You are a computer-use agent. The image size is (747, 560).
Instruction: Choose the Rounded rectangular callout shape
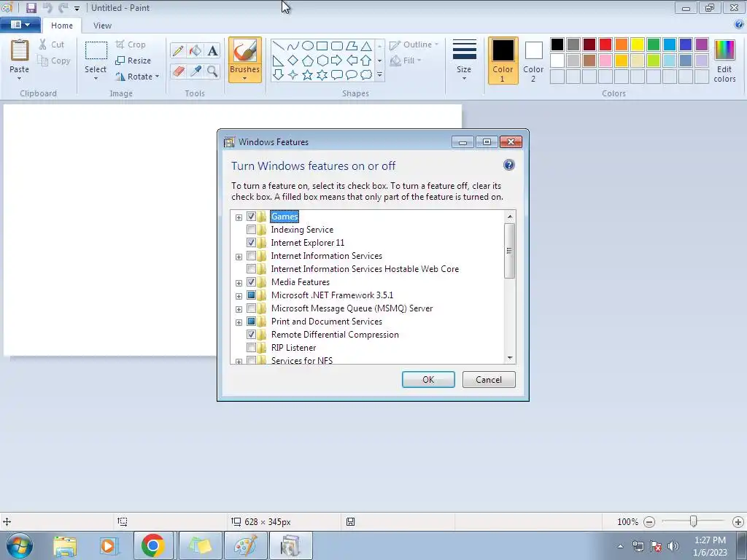point(337,75)
